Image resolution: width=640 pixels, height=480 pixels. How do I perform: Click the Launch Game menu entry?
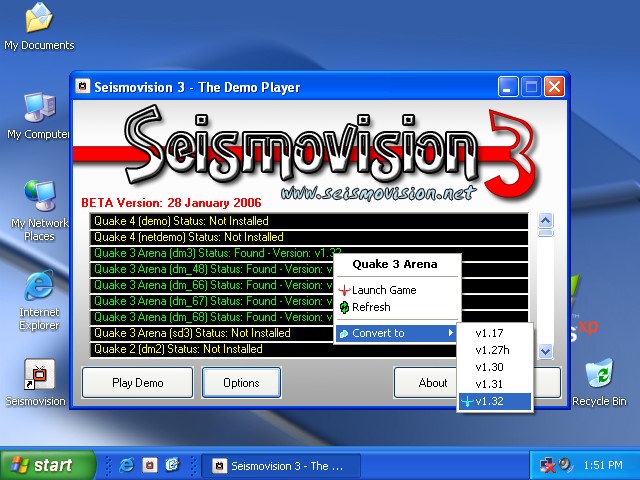tap(383, 290)
